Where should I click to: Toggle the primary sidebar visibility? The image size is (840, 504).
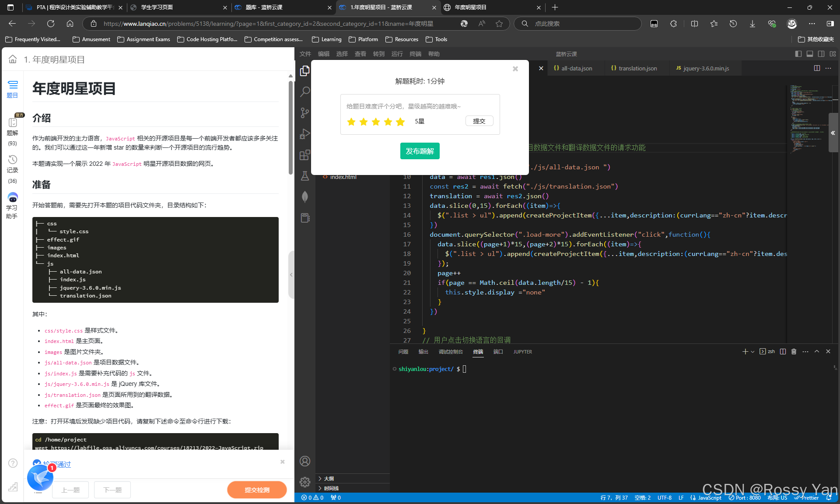798,54
